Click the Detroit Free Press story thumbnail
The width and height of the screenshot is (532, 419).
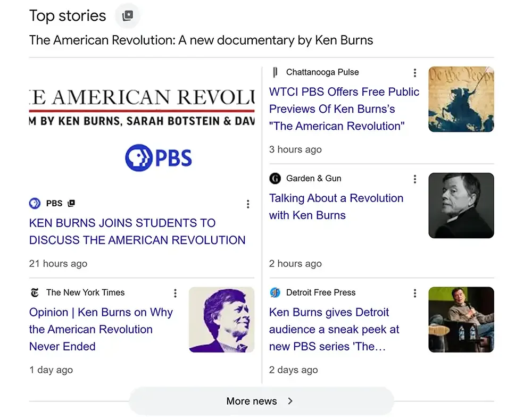(461, 320)
